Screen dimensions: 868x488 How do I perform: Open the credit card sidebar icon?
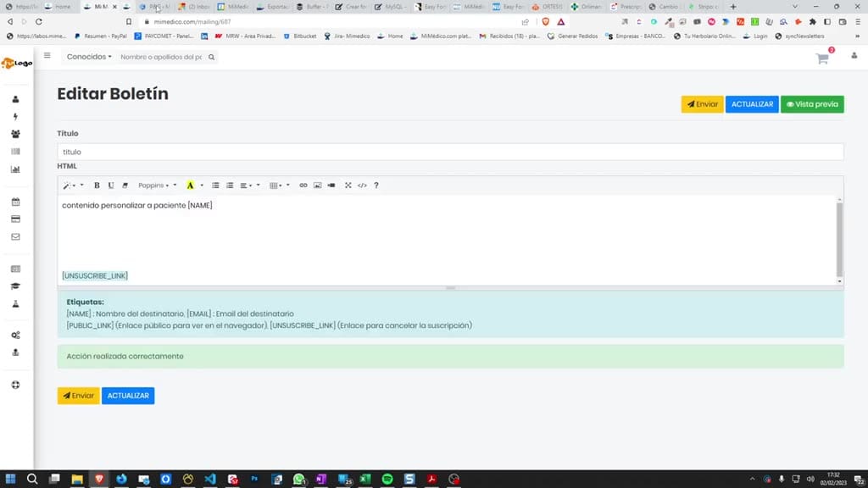coord(15,219)
